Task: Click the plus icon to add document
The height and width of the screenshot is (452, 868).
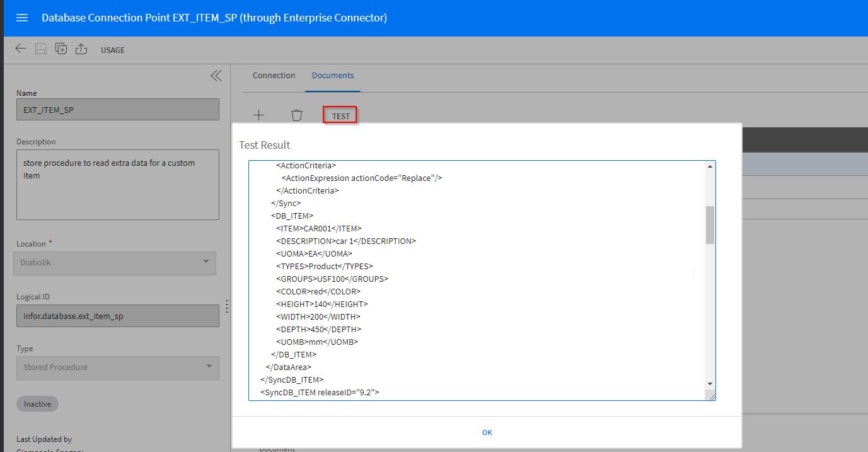Action: pyautogui.click(x=258, y=115)
